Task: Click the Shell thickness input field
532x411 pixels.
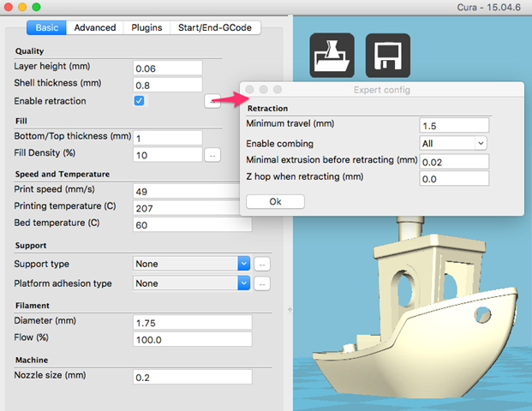Action: (x=168, y=85)
